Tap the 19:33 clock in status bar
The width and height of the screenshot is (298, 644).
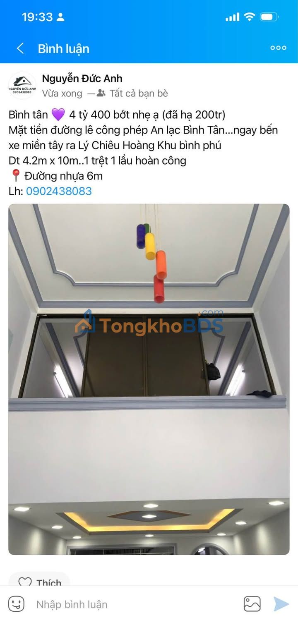[x=37, y=17]
